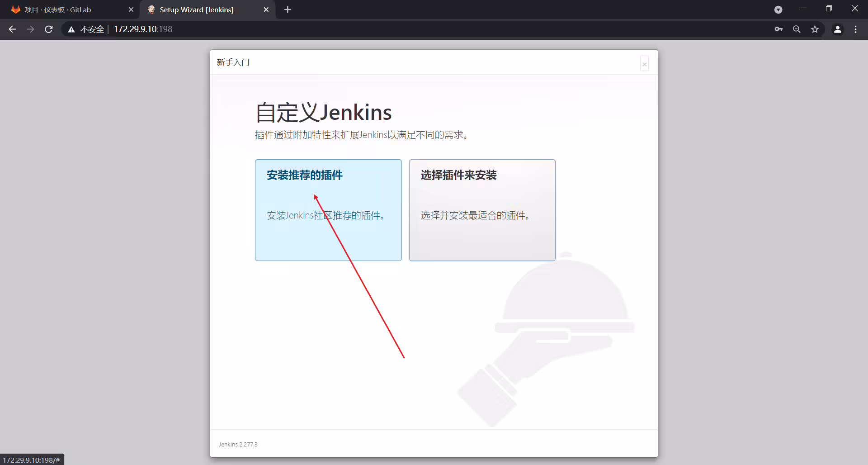Close the GitLab browser tab
Viewport: 868px width, 465px height.
coord(131,9)
